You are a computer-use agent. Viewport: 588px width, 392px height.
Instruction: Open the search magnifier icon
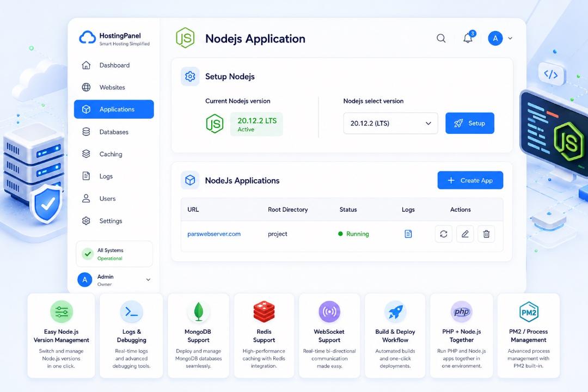click(x=441, y=38)
